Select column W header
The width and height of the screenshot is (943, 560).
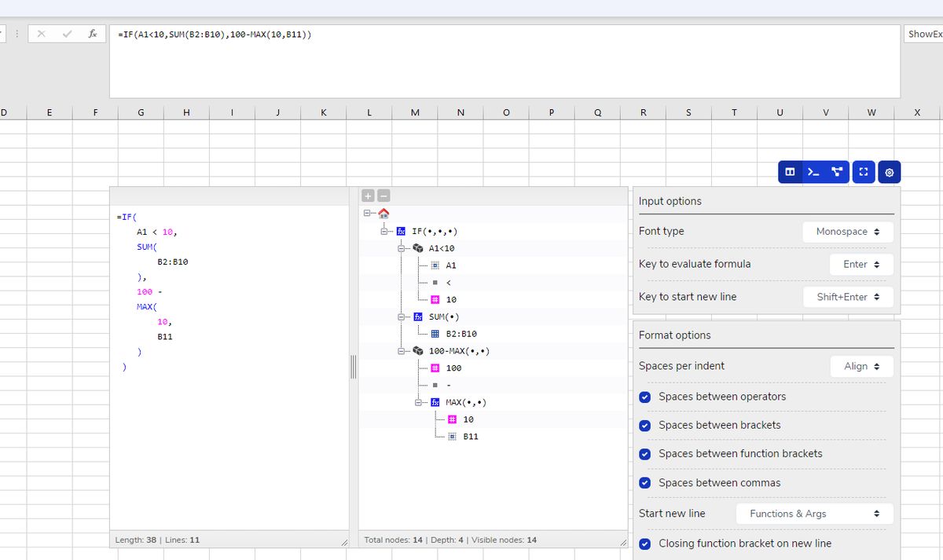coord(871,112)
